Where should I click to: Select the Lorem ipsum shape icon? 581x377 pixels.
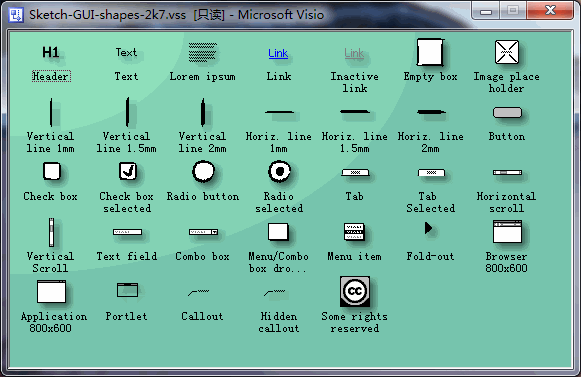pos(202,52)
